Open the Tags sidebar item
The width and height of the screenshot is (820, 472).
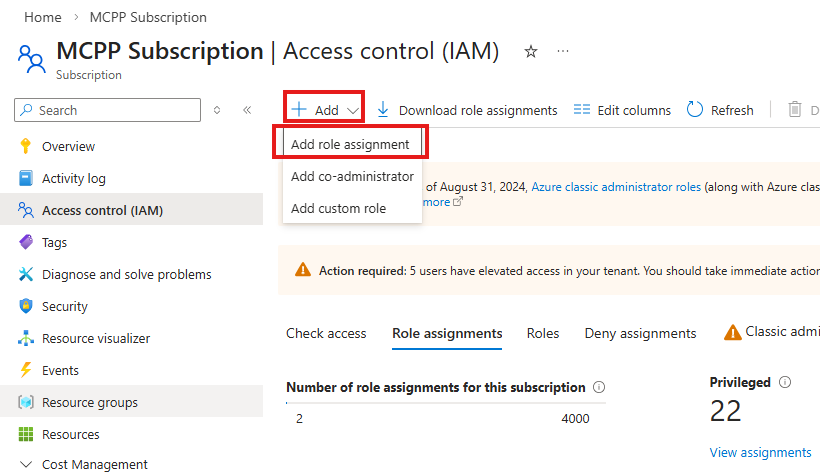click(x=55, y=242)
